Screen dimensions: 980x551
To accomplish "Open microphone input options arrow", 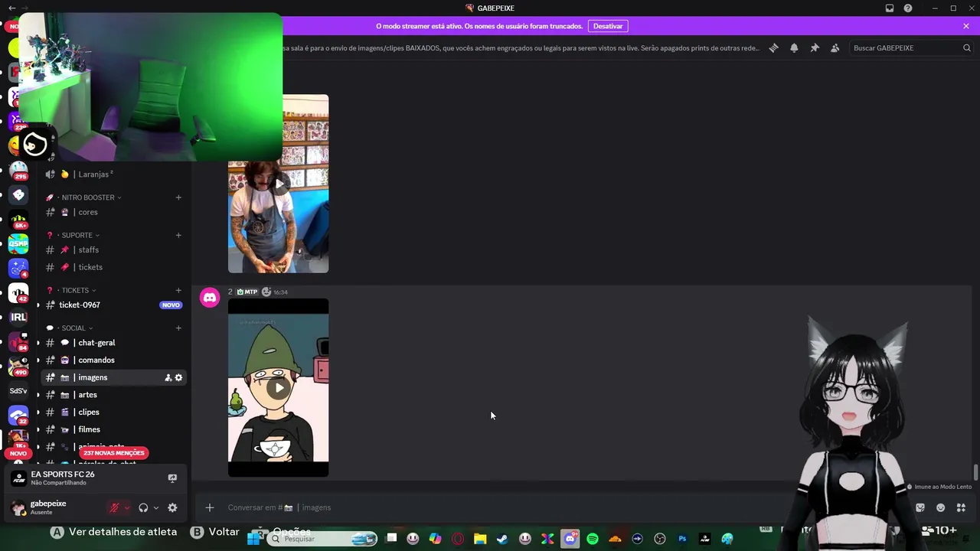I will 127,507.
